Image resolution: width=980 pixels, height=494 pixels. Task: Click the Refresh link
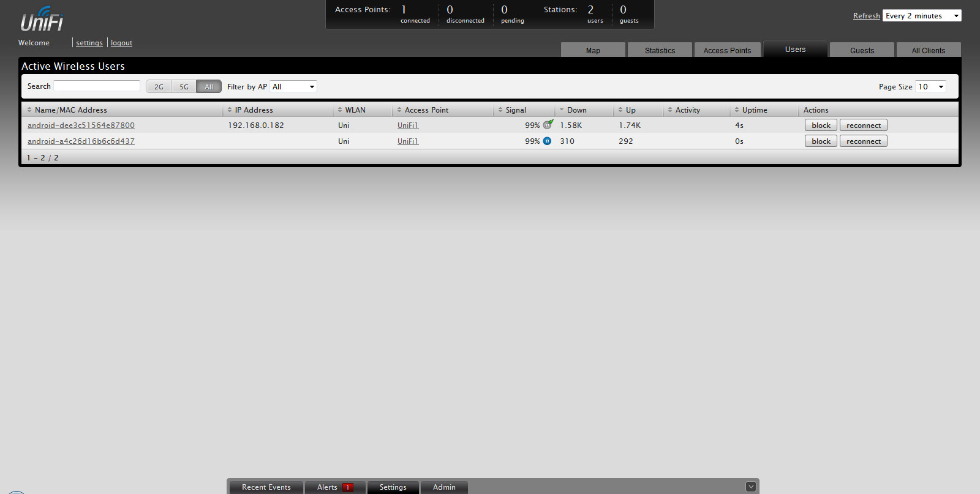pyautogui.click(x=866, y=16)
